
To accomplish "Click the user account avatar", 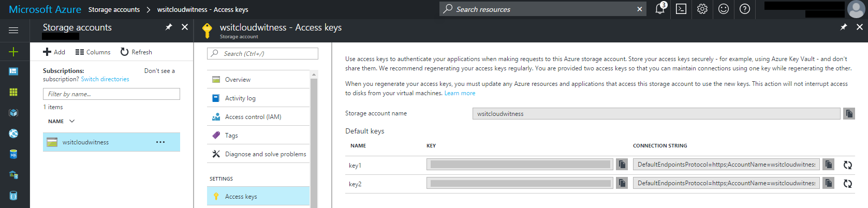I will (856, 9).
